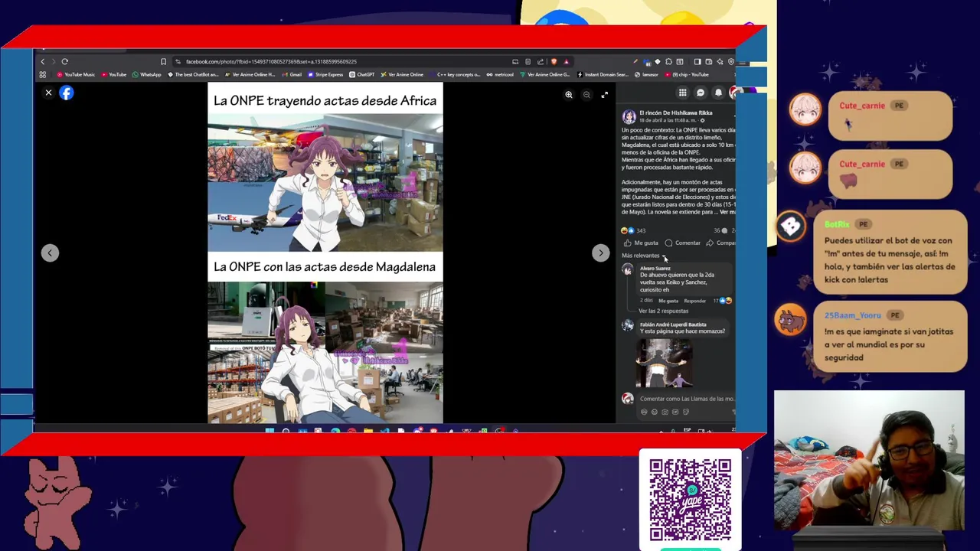
Task: Zoom out of the photo
Action: (x=586, y=95)
